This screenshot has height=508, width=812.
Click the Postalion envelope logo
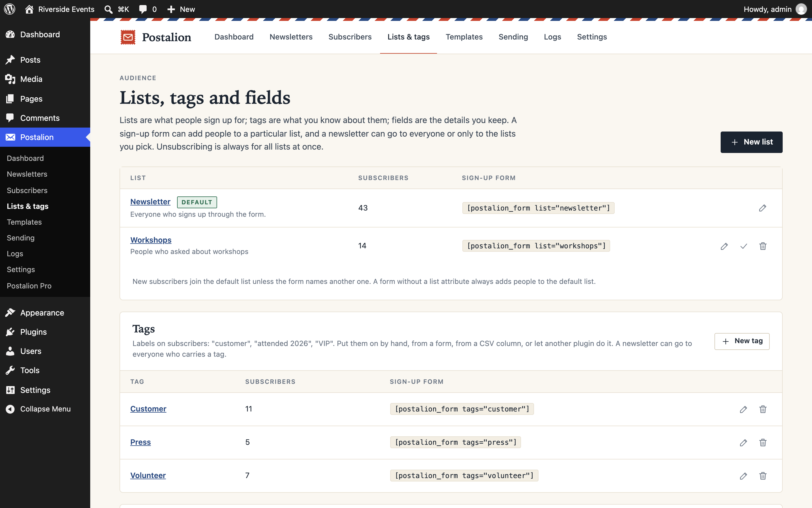point(128,37)
